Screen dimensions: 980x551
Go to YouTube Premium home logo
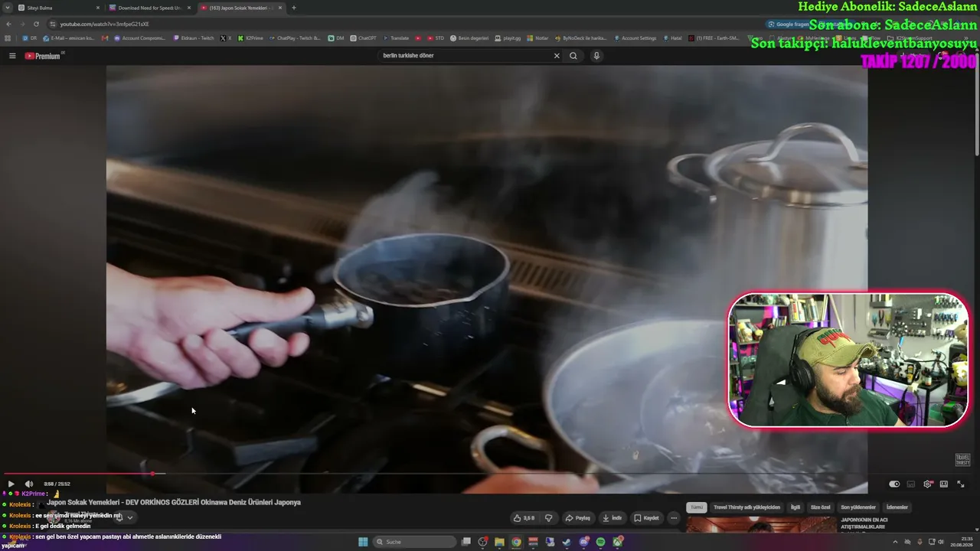pyautogui.click(x=44, y=56)
